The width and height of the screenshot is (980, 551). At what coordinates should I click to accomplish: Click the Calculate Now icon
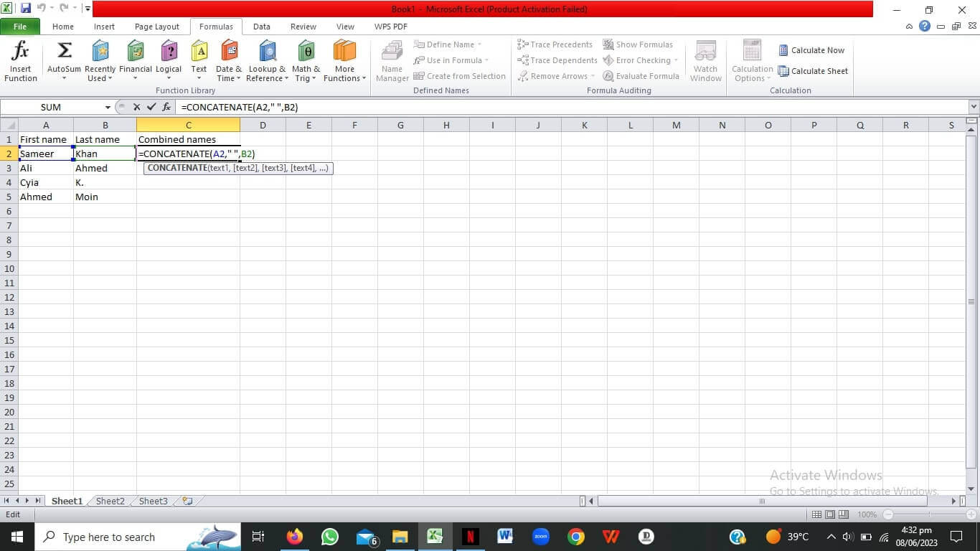click(x=811, y=50)
